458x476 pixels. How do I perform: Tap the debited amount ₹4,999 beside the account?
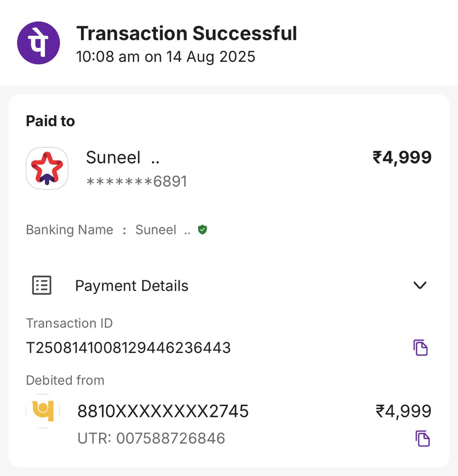[403, 411]
